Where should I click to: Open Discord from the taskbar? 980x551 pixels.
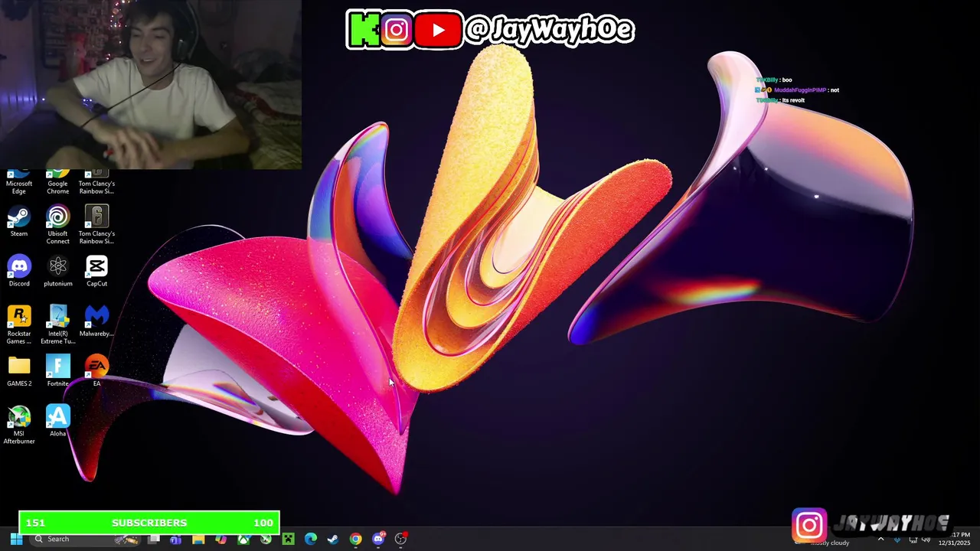click(378, 539)
